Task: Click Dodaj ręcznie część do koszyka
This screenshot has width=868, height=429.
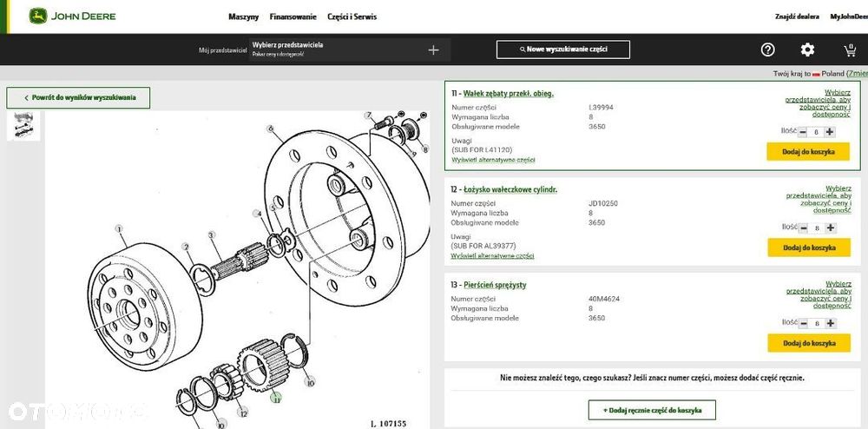Action: coord(652,410)
